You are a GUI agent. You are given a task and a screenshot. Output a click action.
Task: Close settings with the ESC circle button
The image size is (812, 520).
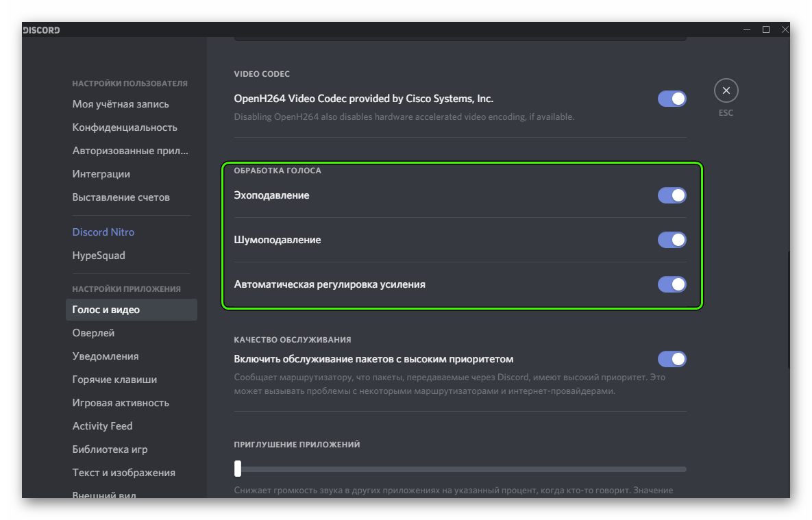tap(726, 90)
